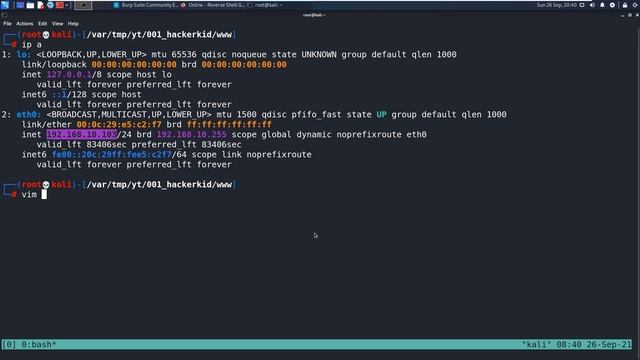
Task: Switch to root@kali terminal taskbar entry
Action: (265, 5)
